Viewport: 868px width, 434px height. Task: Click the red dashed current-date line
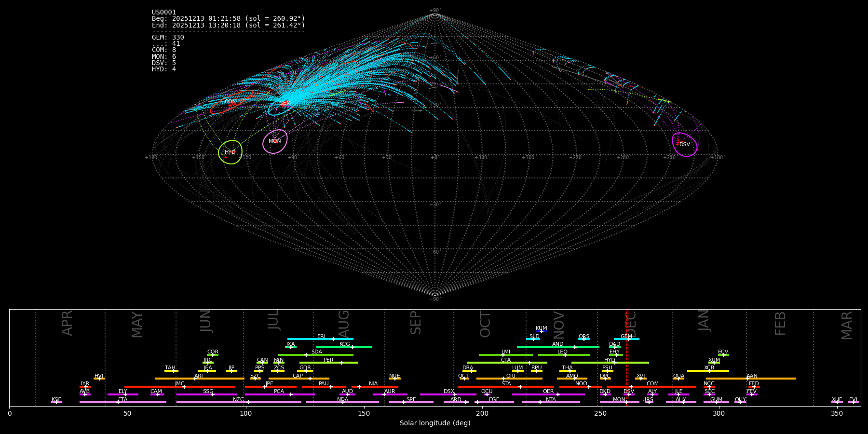pos(627,357)
